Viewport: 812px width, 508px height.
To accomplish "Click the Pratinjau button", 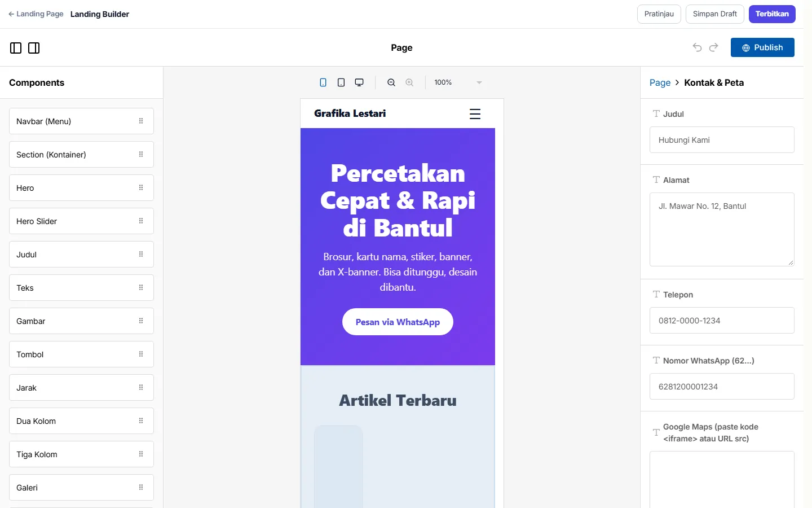I will 659,14.
